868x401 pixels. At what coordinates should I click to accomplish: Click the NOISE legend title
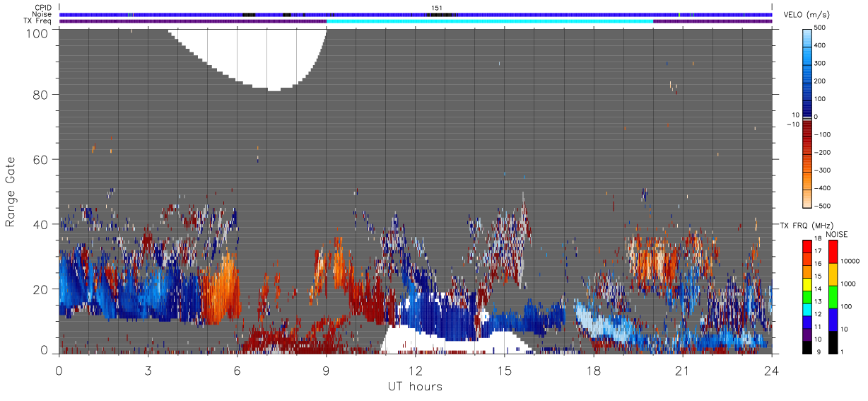(836, 233)
